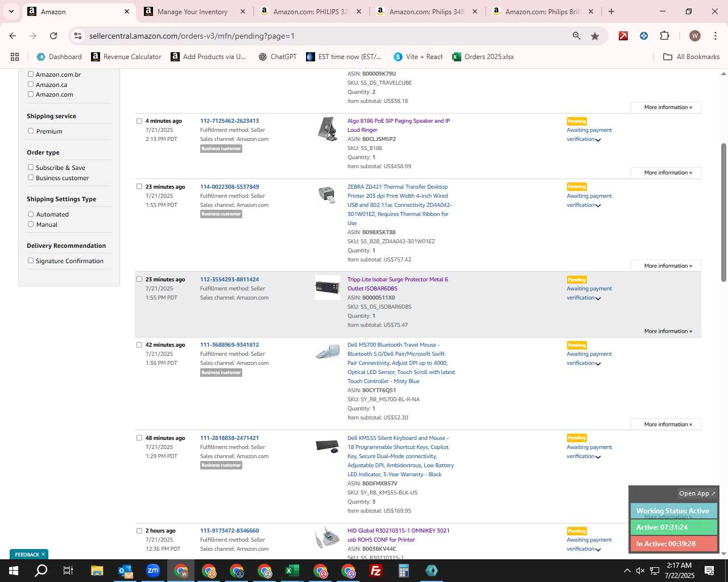
Task: Open the tab search dropdown arrow
Action: tap(11, 11)
